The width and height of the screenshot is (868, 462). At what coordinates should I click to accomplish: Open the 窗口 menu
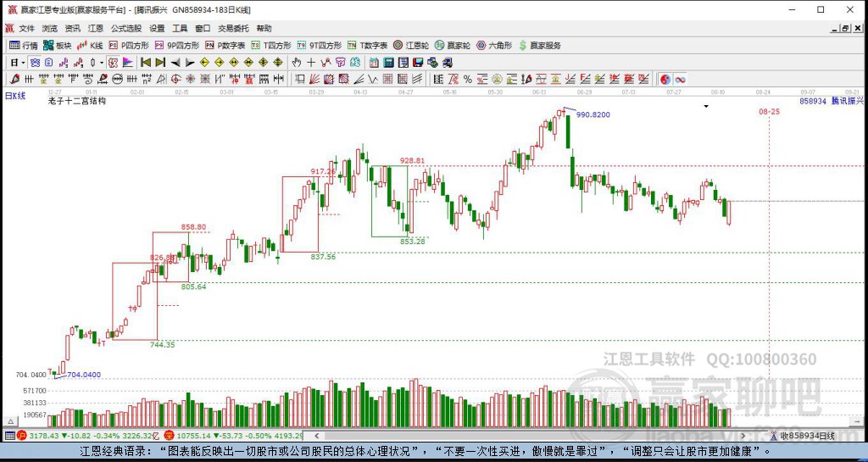click(x=203, y=28)
